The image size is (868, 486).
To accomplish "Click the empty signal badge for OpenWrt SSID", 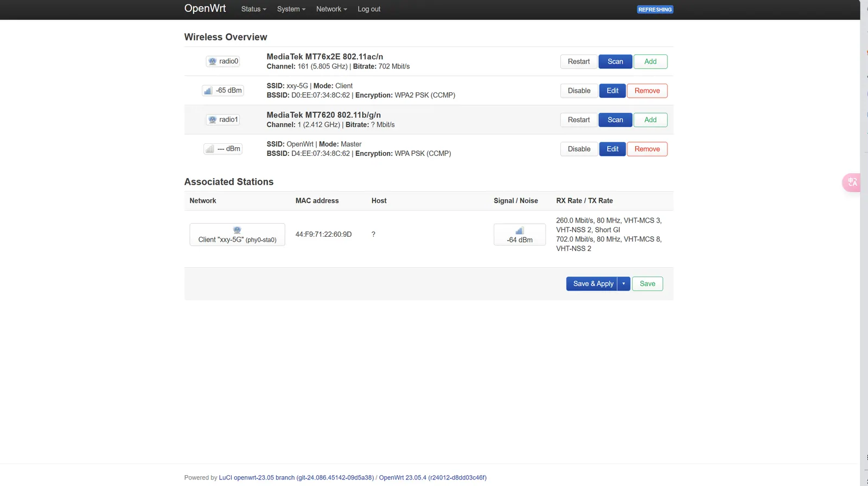I will 222,149.
